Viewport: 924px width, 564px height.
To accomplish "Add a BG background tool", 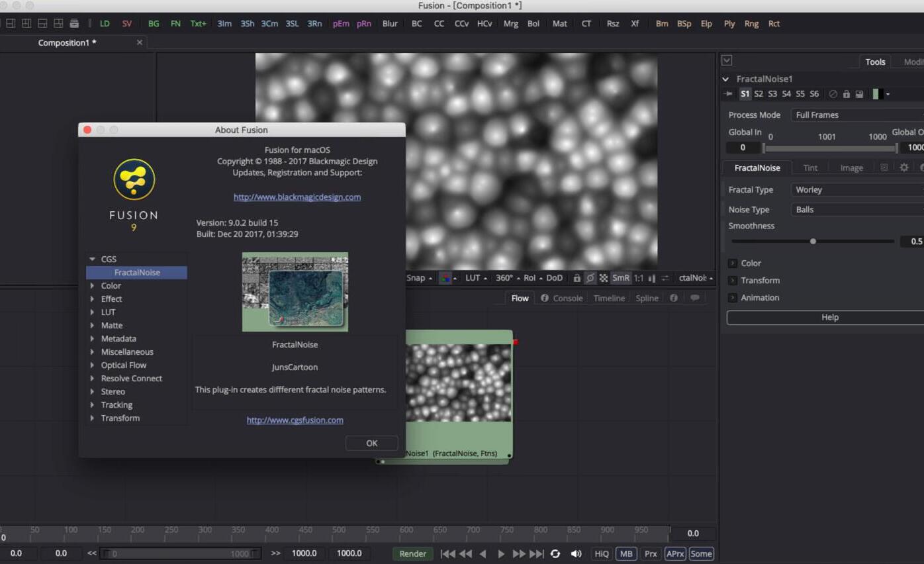I will pyautogui.click(x=154, y=23).
